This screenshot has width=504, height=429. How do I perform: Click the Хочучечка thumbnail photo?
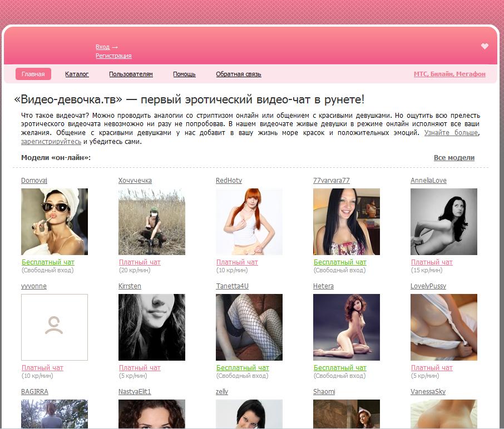(152, 222)
